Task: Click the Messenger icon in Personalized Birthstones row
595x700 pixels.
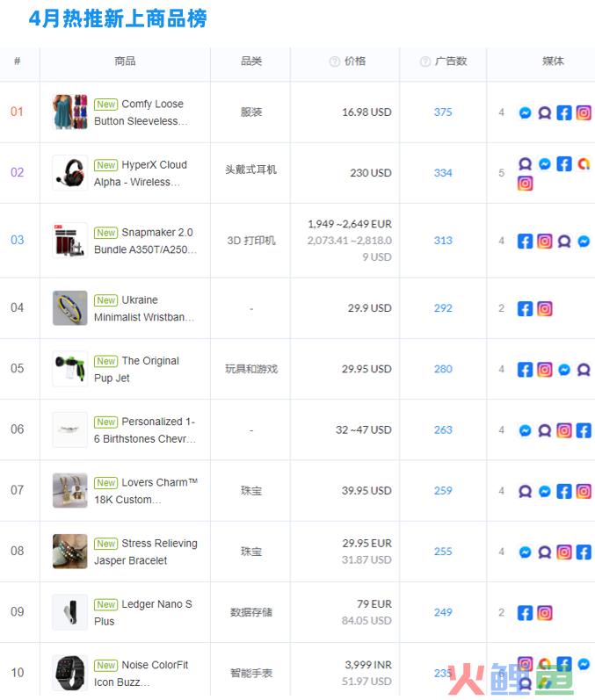Action: 526,431
